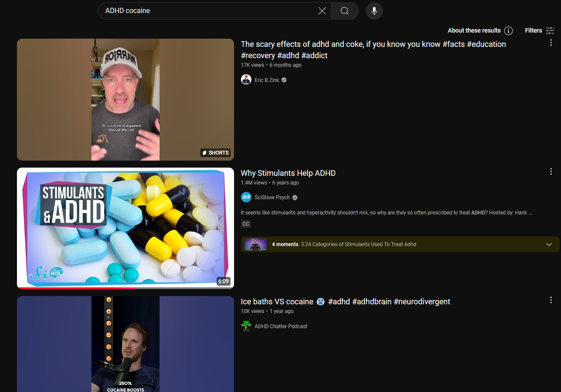Click the 1.4M views 6 years ago text

pos(270,183)
